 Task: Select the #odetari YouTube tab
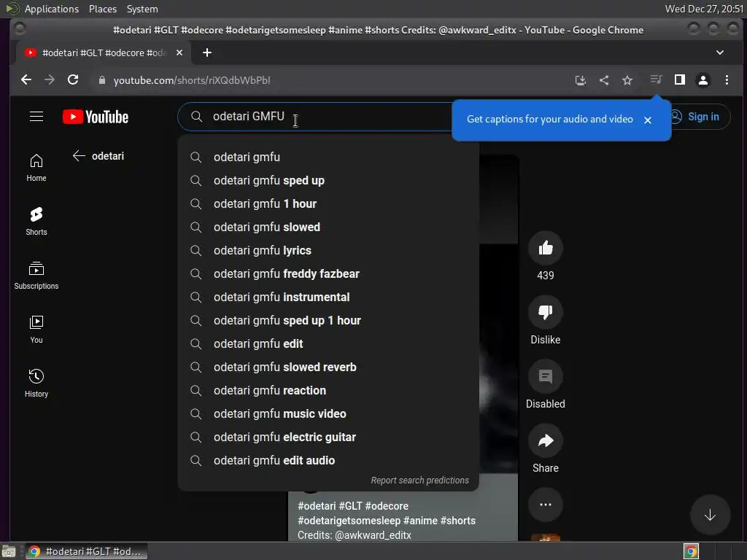tap(104, 52)
